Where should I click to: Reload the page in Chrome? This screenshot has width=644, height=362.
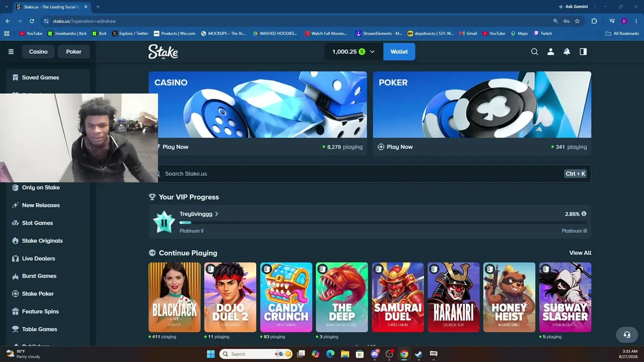[x=32, y=21]
